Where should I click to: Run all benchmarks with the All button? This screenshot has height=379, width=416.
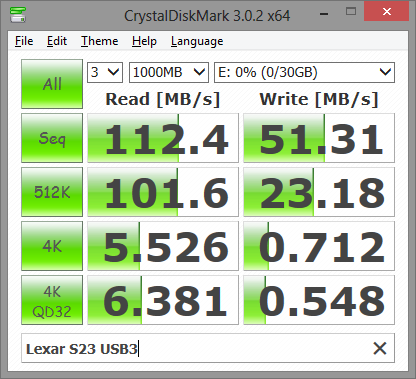click(52, 84)
